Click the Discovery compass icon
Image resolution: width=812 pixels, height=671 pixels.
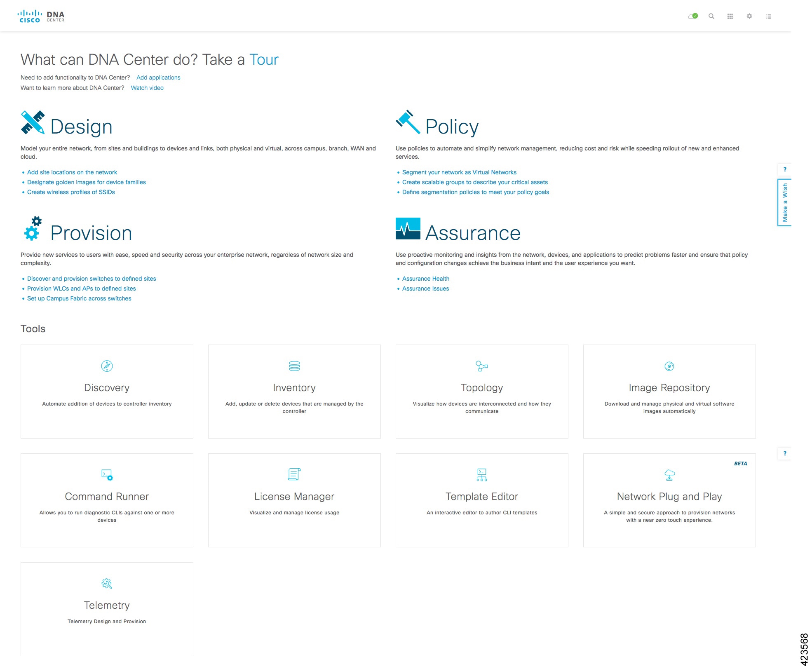107,366
